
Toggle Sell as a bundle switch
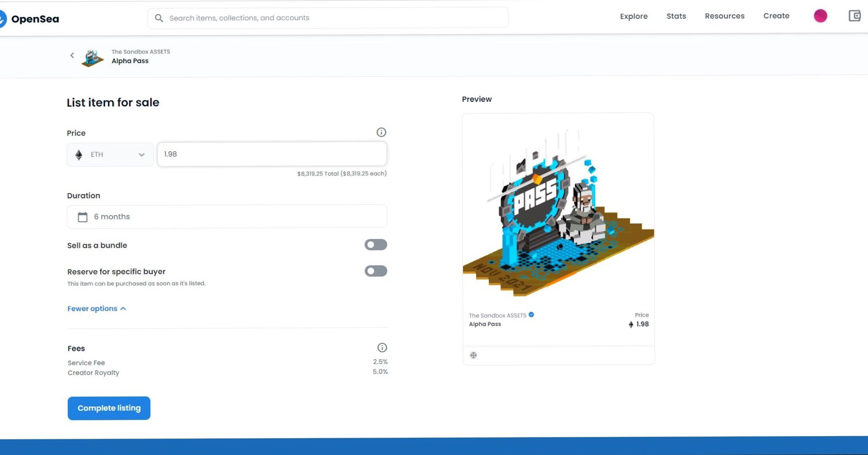[x=376, y=245]
